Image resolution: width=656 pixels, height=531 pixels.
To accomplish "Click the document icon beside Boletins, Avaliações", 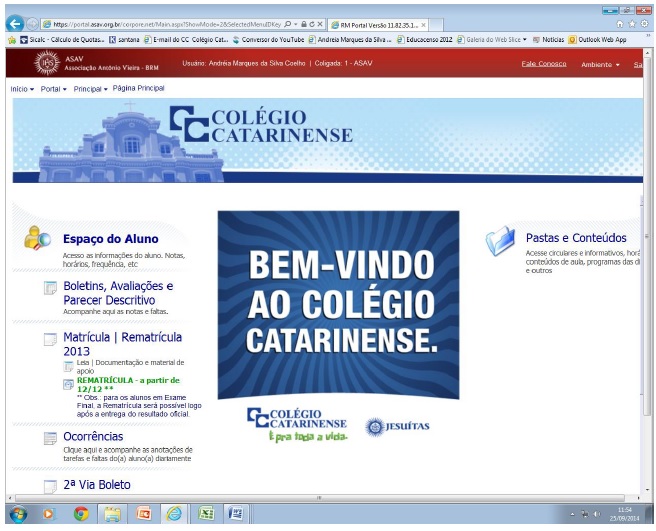I will pyautogui.click(x=50, y=288).
